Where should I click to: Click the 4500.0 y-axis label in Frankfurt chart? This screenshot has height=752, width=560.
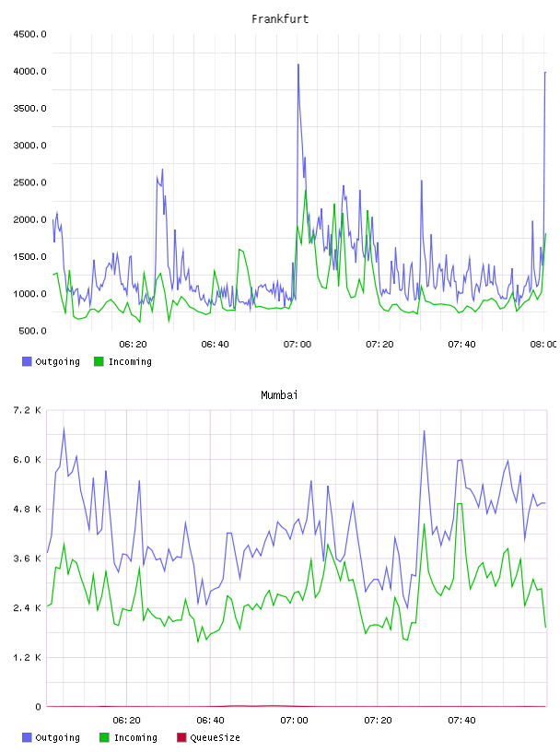click(29, 34)
